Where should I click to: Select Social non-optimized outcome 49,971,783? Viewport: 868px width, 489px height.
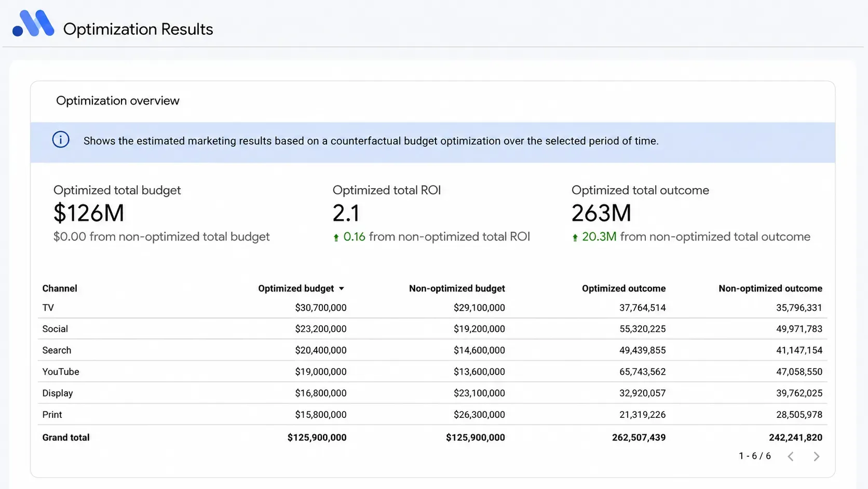pos(799,329)
